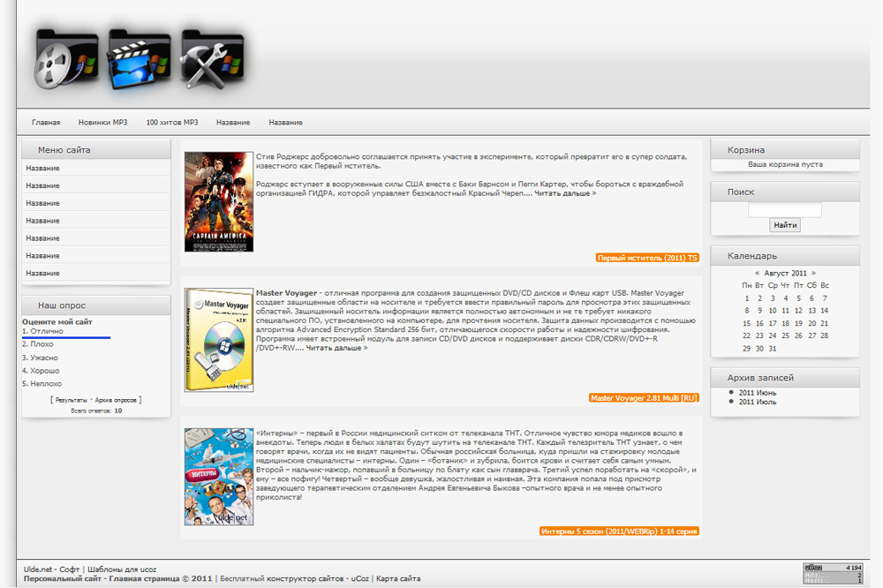This screenshot has width=883, height=588.
Task: Click the Всего ответов: 10 poll total
Action: point(96,411)
